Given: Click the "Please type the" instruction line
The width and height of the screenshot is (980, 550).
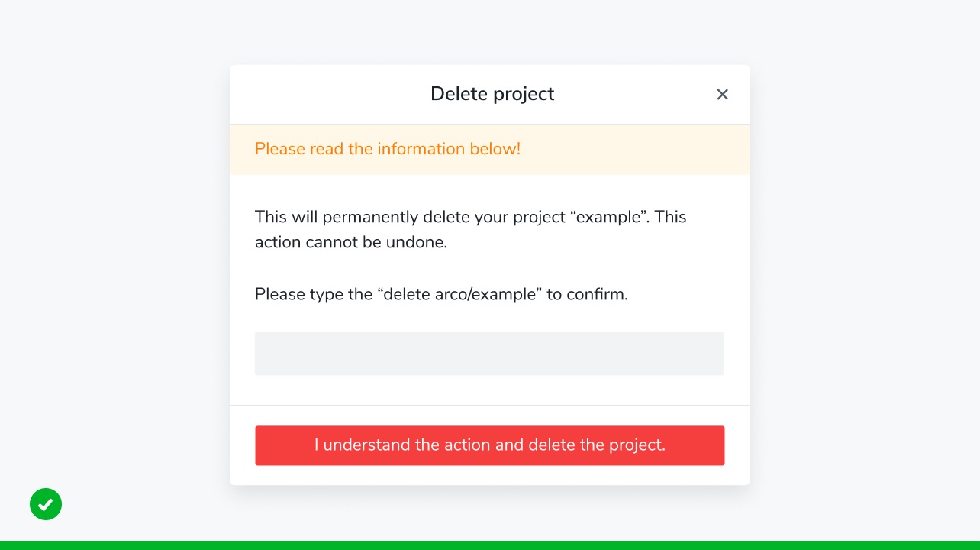Looking at the screenshot, I should pos(441,294).
